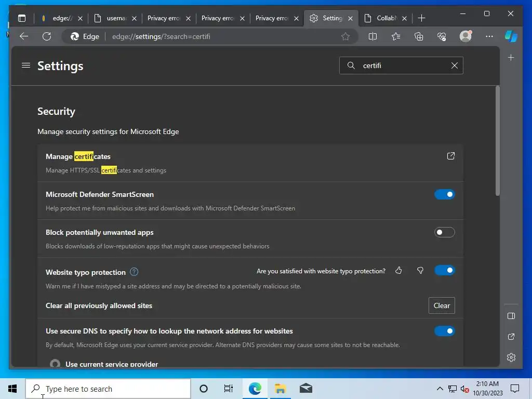Image resolution: width=532 pixels, height=399 pixels.
Task: Click the Edge icon on the taskbar
Action: click(x=255, y=389)
